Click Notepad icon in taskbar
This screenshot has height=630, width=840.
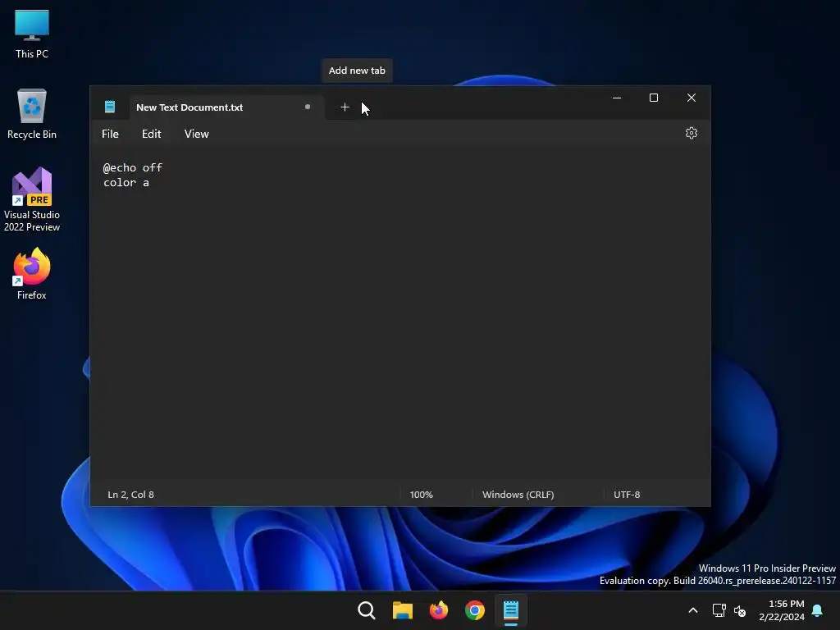tap(510, 610)
